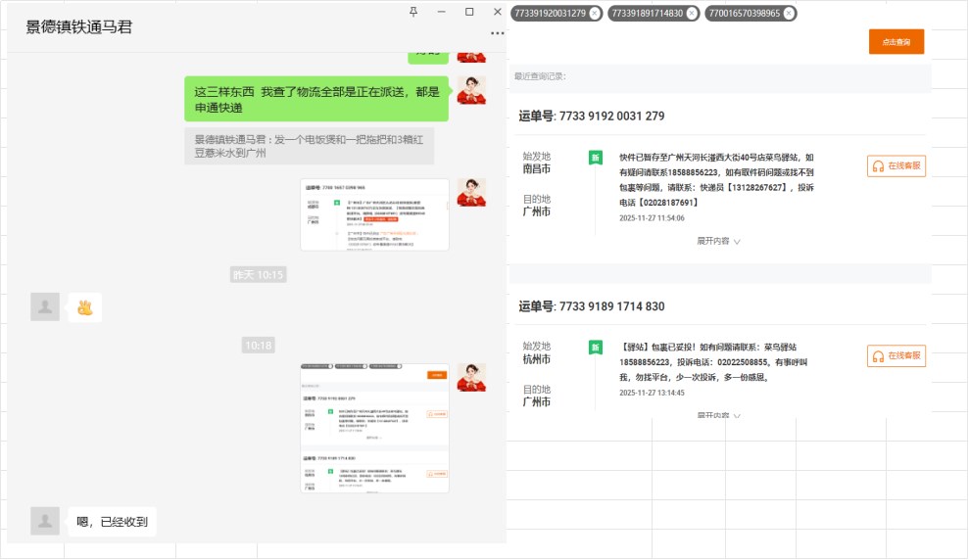The height and width of the screenshot is (560, 969).
Task: Click green 新 badge of first waybill
Action: coord(594,158)
